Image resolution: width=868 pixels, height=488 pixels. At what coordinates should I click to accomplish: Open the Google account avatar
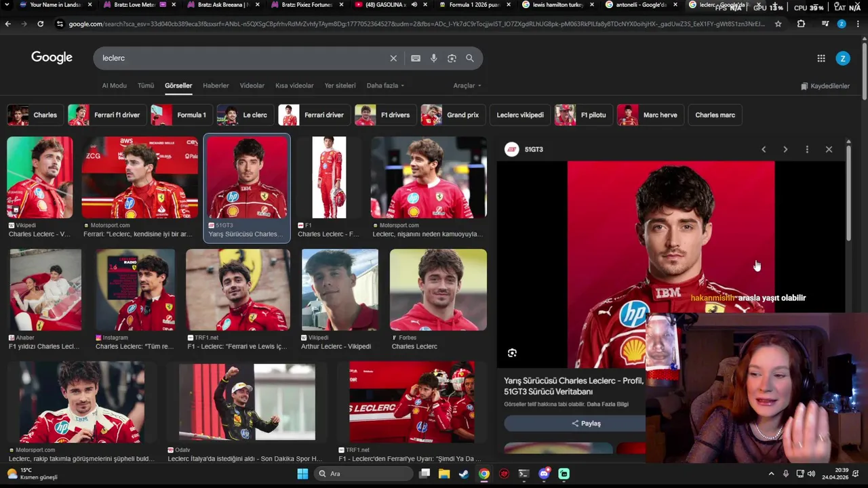[842, 58]
